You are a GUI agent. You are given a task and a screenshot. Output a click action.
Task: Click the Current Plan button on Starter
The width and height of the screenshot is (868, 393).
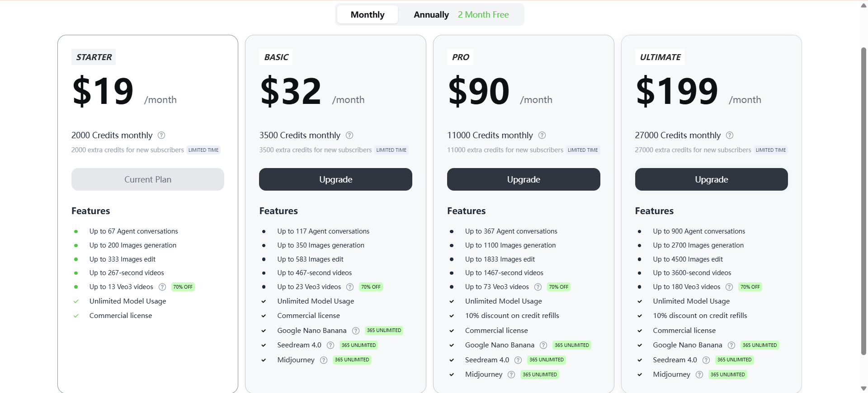coord(148,179)
